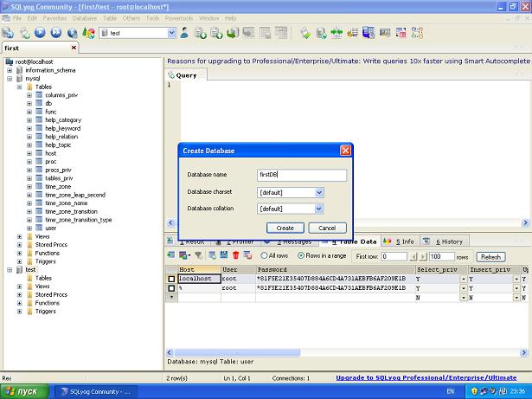Click the execute query play icon

click(x=40, y=33)
